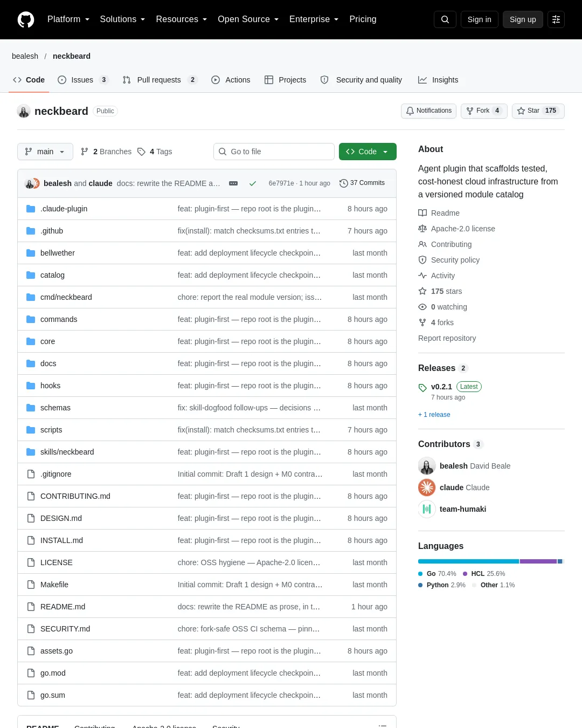Open the assets.go file
Screen dimensions: 582x728
[57, 651]
